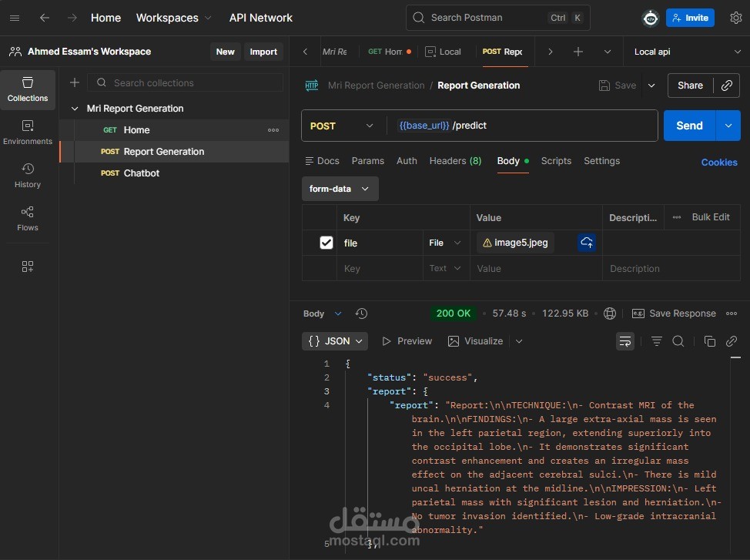Viewport: 750px width, 560px height.
Task: Uncheck the file key checkbox
Action: point(326,243)
